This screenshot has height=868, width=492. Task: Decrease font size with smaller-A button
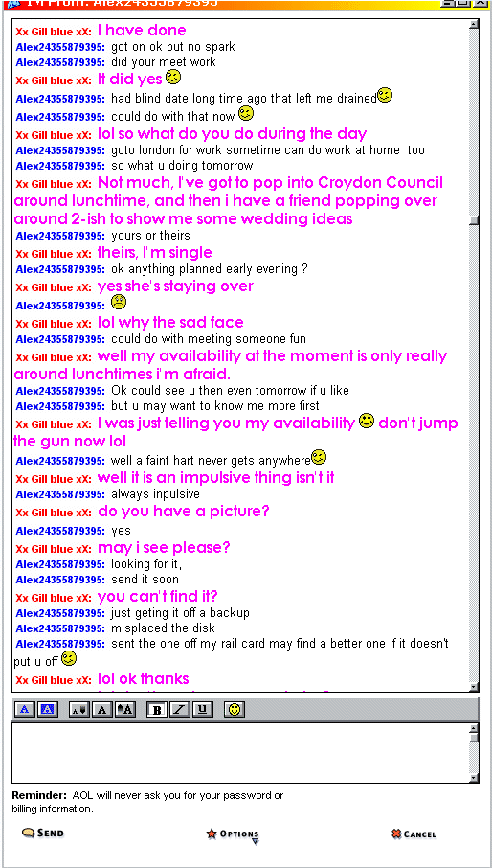[x=79, y=709]
